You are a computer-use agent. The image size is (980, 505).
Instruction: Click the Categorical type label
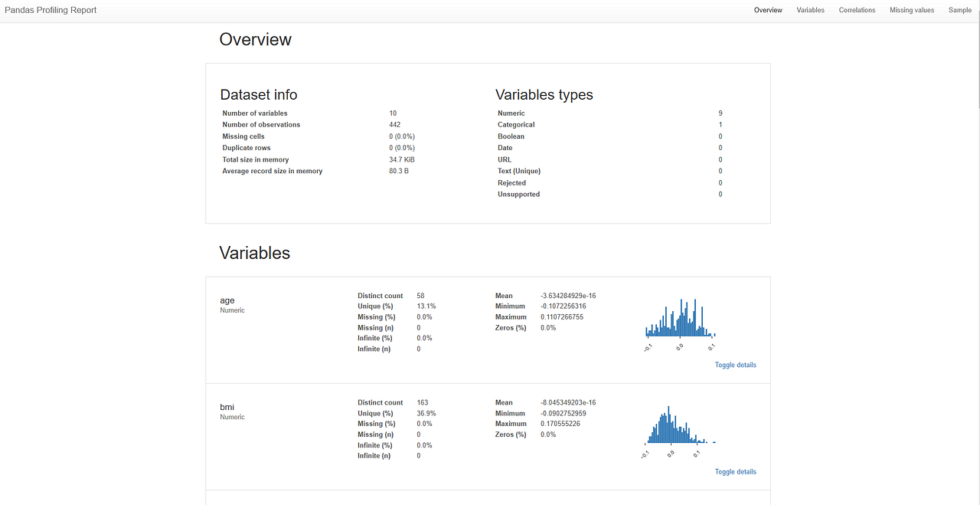click(516, 124)
